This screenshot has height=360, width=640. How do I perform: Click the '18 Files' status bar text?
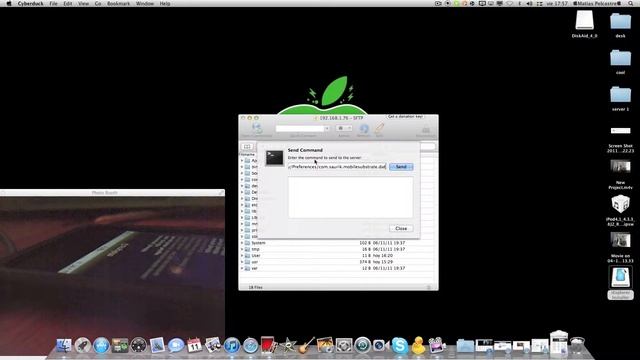(x=256, y=287)
